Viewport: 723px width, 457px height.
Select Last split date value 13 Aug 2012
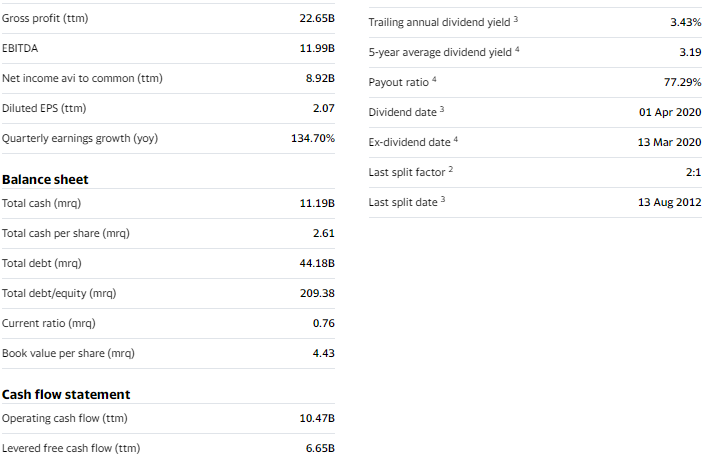pos(670,202)
